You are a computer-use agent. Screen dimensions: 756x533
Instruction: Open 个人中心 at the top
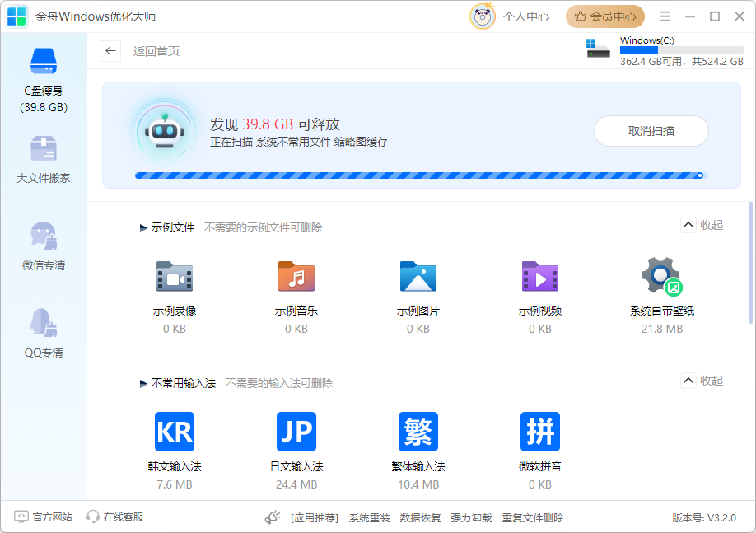[526, 16]
